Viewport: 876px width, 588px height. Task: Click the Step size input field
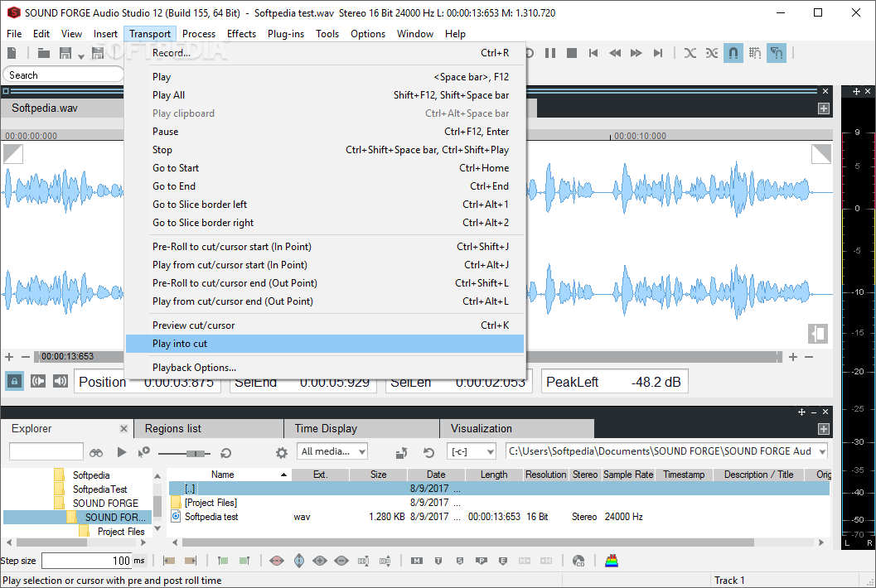[86, 561]
